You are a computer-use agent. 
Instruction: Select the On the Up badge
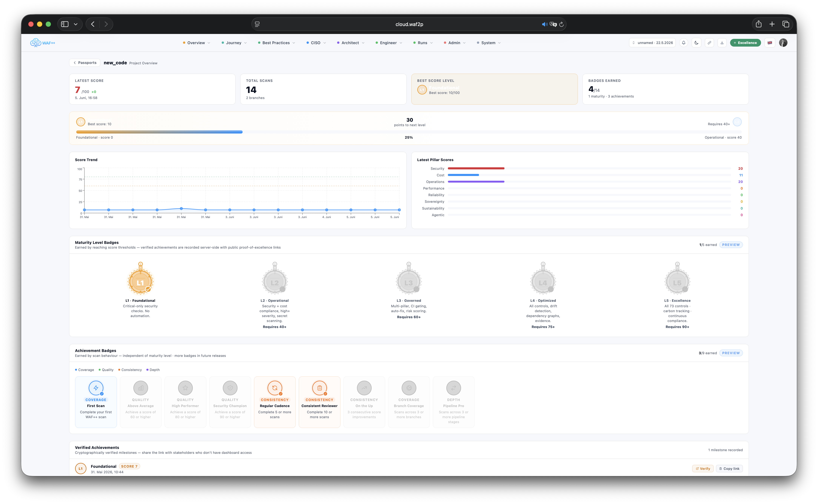[364, 402]
